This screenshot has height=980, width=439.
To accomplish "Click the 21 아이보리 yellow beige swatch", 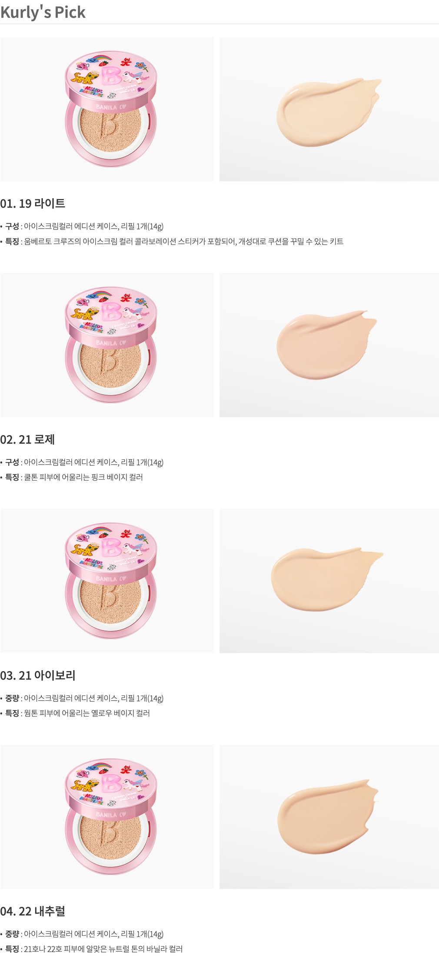I will [x=329, y=581].
